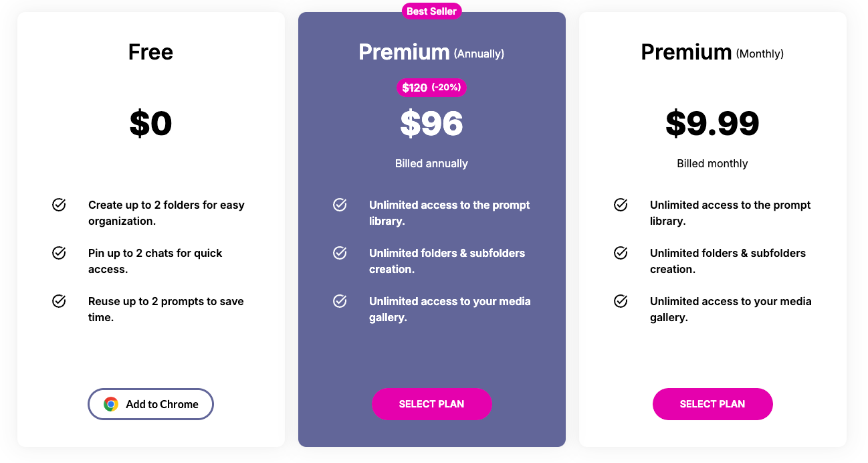Viewport: 868px width, 463px height.
Task: Click the $9.99 monthly price
Action: coord(712,124)
